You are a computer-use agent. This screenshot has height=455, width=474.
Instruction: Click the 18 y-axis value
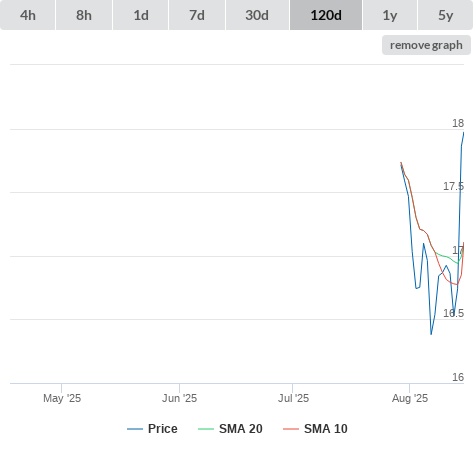tap(458, 123)
